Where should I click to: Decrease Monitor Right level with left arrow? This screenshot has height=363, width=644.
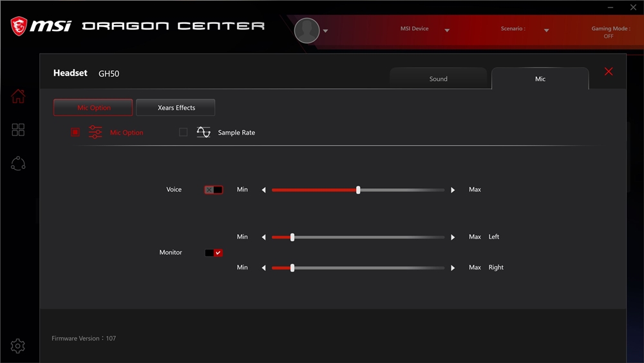click(x=263, y=268)
